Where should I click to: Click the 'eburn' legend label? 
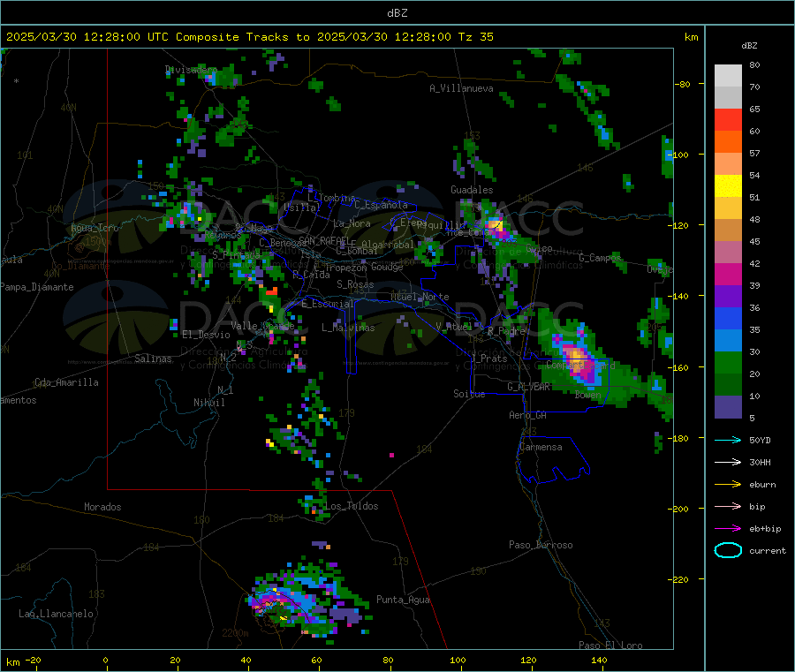point(762,485)
